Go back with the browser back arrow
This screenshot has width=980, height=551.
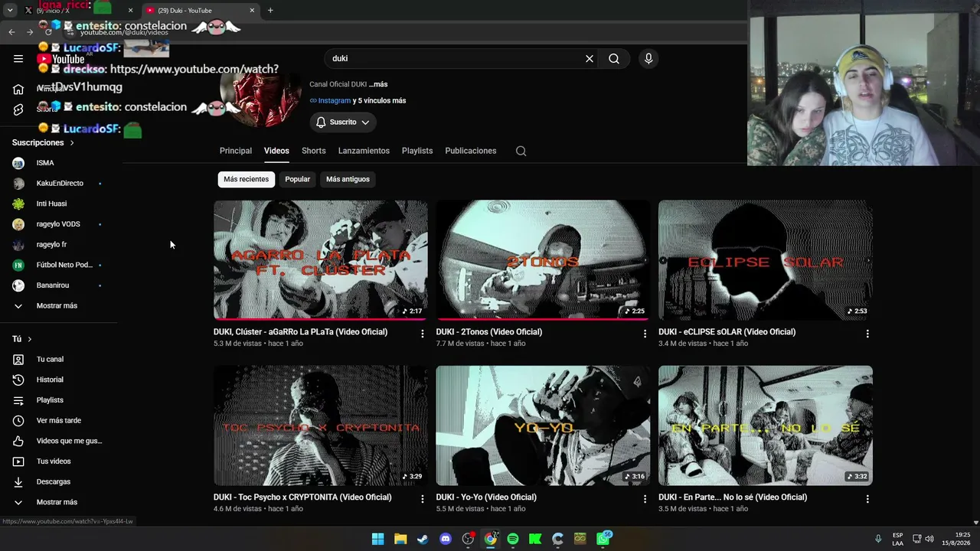[x=11, y=31]
